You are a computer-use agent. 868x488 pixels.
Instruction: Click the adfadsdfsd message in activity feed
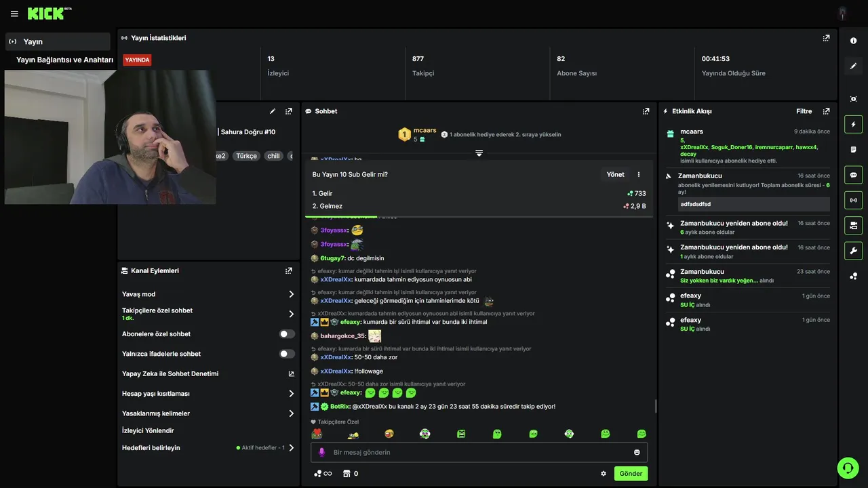point(754,204)
